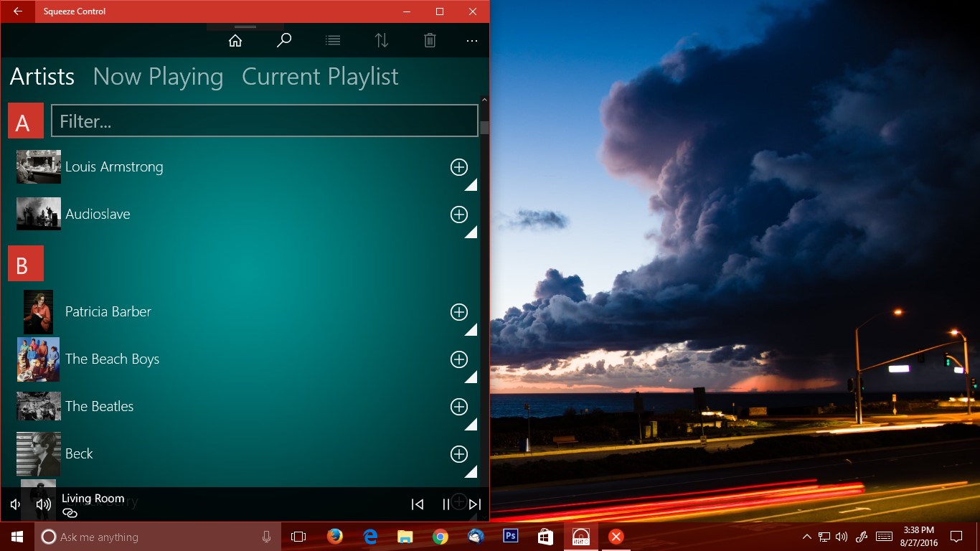The image size is (980, 551).
Task: Mute audio with the left speaker icon
Action: pos(14,504)
